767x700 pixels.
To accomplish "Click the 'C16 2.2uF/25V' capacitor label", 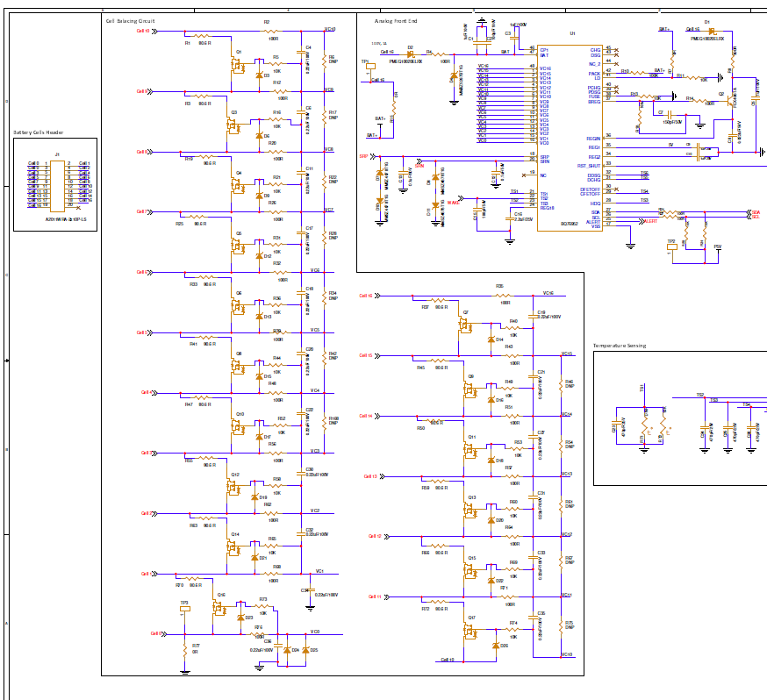I will [523, 217].
